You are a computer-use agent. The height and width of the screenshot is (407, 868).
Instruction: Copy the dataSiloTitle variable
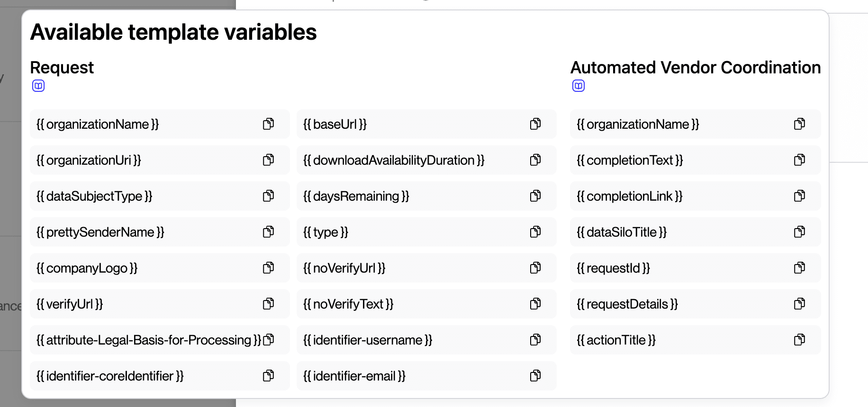coord(799,232)
